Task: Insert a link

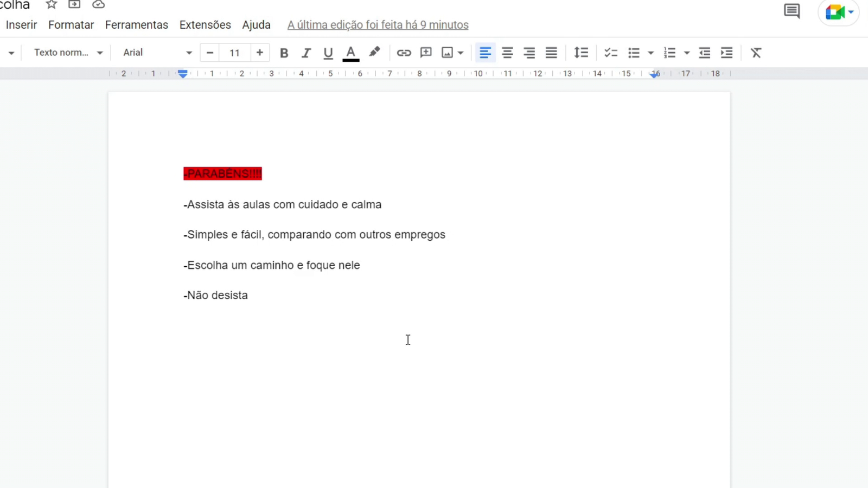Action: pyautogui.click(x=404, y=53)
